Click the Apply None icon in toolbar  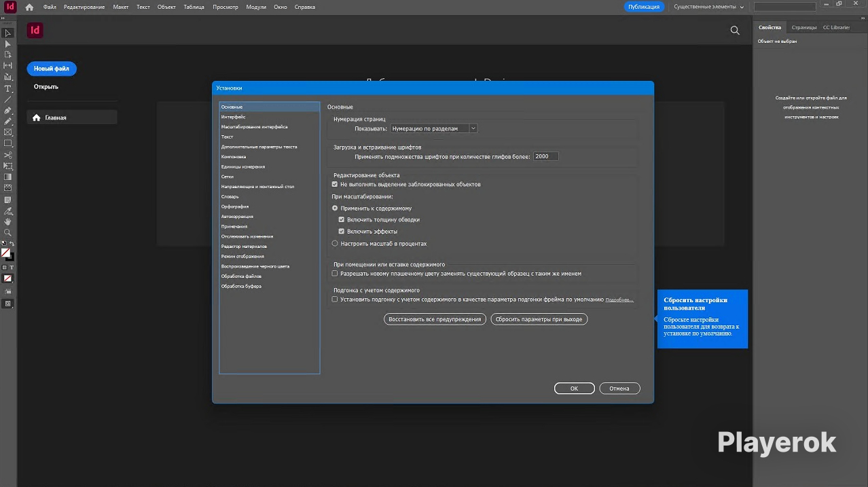(8, 278)
